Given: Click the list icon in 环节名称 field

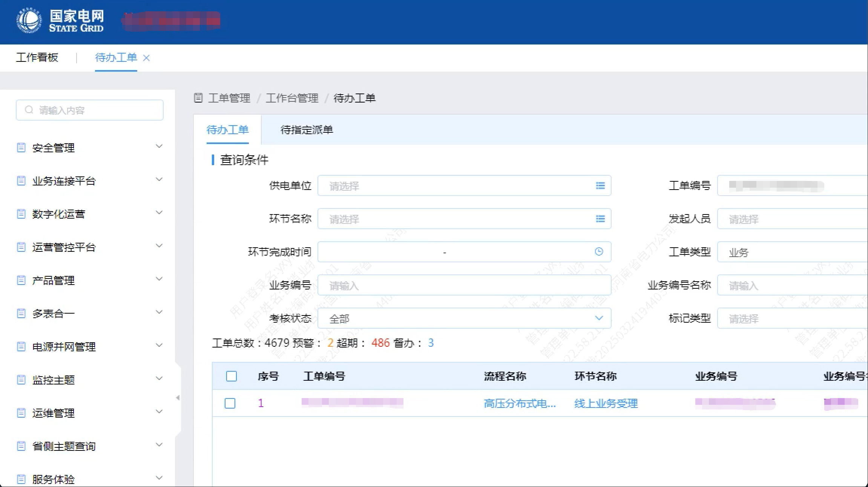Looking at the screenshot, I should pyautogui.click(x=600, y=219).
